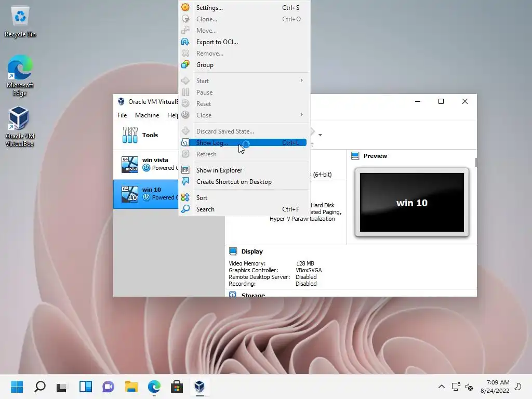Click the win 10 preview thumbnail
This screenshot has width=532, height=399.
pyautogui.click(x=411, y=203)
